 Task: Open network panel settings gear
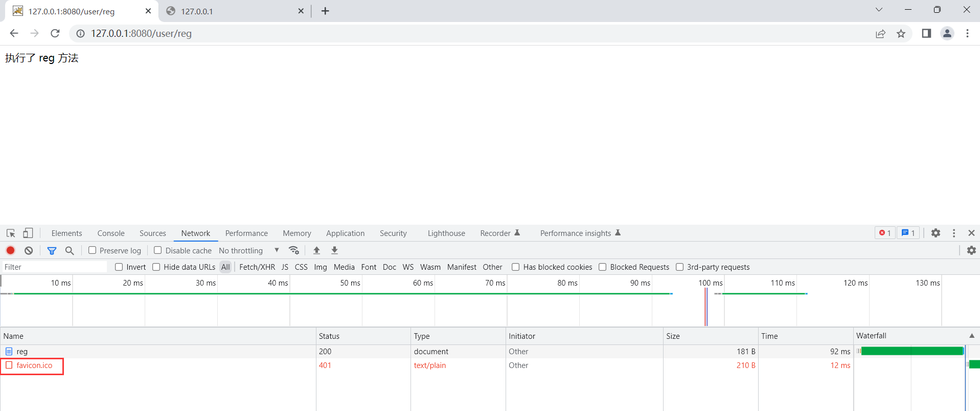(971, 250)
